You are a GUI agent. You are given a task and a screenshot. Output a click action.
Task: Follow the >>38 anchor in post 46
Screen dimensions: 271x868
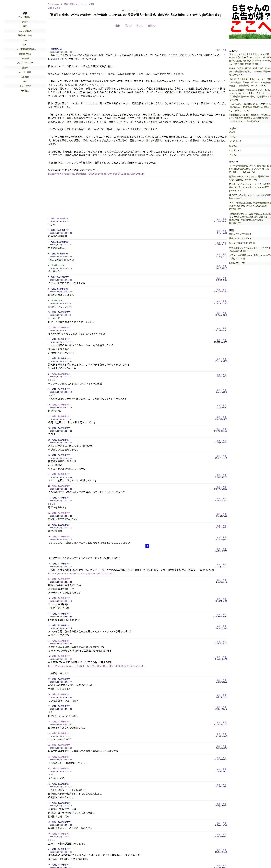coord(51,840)
